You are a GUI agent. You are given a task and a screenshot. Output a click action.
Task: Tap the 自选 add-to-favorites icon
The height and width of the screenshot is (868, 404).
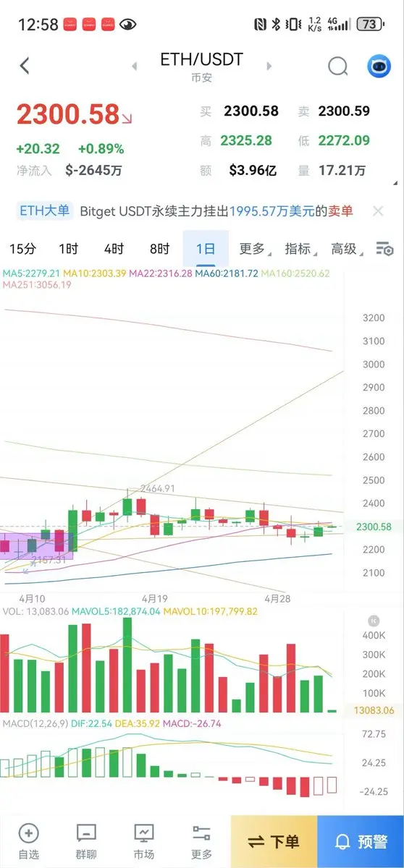(x=28, y=841)
